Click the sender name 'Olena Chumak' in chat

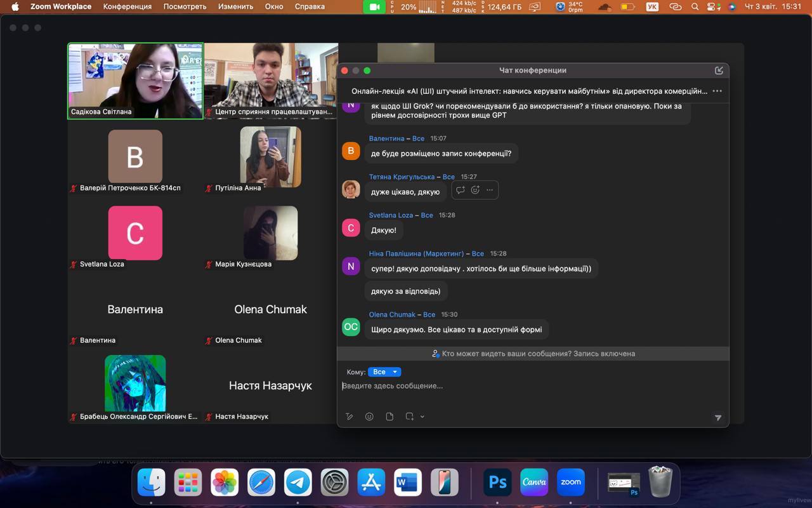pyautogui.click(x=392, y=314)
